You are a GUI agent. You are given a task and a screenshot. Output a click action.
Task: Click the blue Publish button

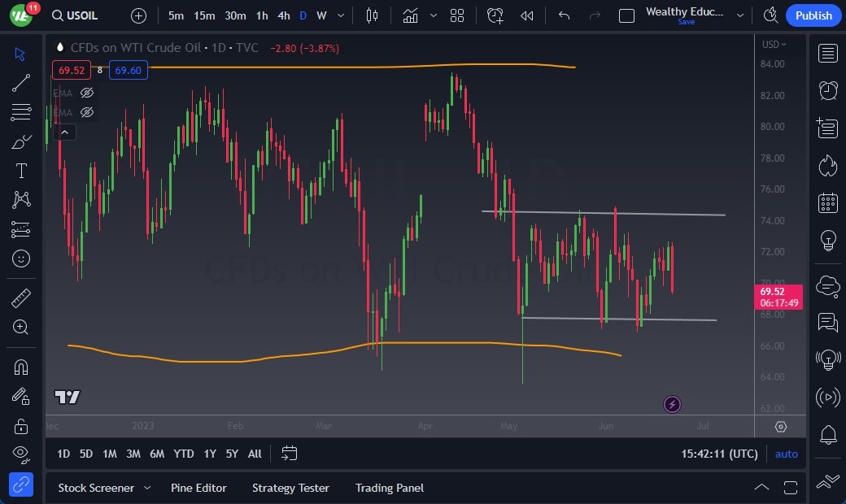click(813, 15)
